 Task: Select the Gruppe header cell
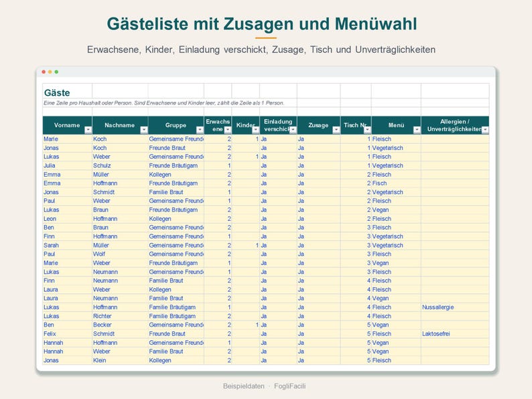[x=176, y=125]
